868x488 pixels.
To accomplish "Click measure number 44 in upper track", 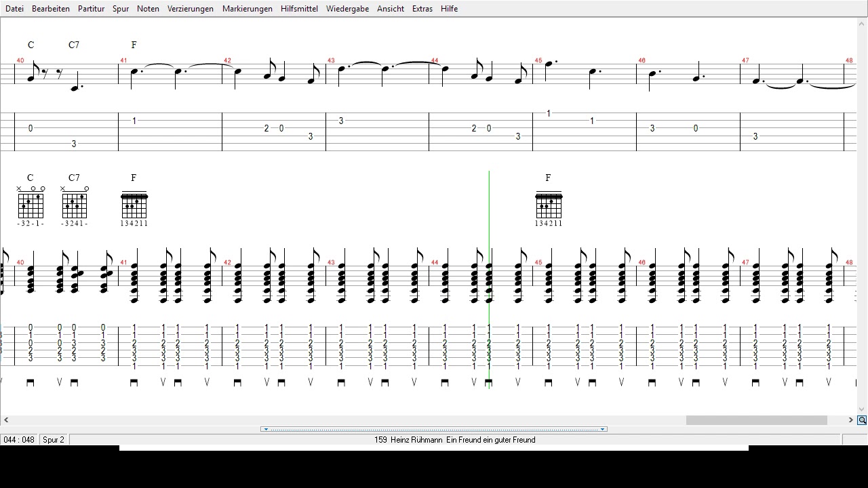I will point(435,60).
